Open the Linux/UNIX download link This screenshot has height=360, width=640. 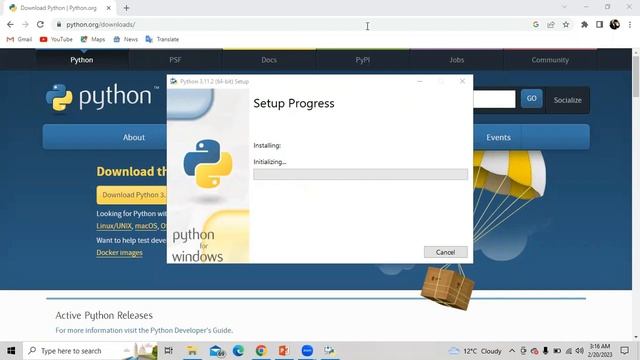pyautogui.click(x=114, y=226)
